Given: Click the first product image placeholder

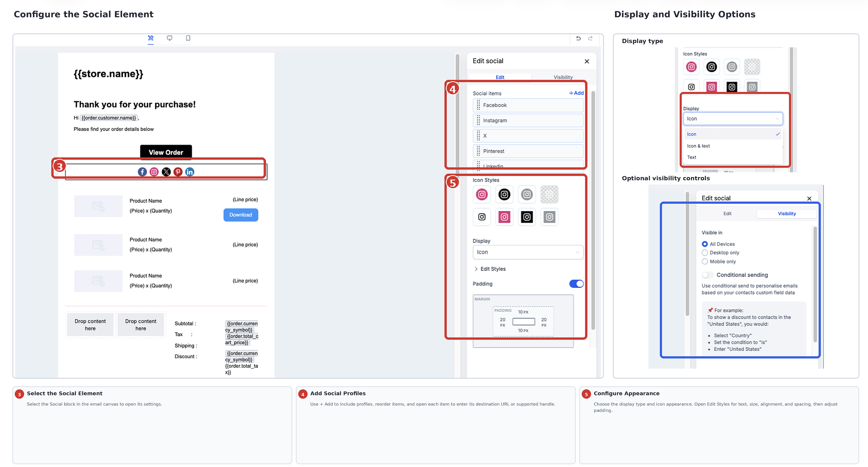Looking at the screenshot, I should [98, 206].
